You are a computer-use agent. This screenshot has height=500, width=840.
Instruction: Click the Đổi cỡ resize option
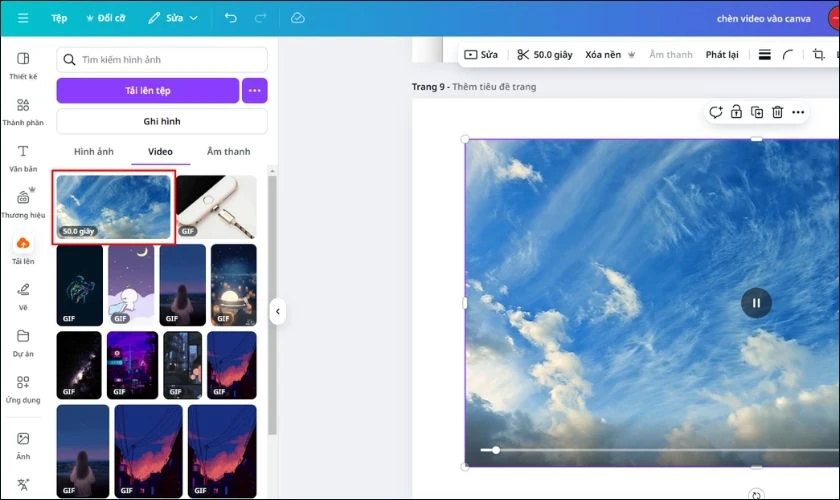tap(106, 18)
